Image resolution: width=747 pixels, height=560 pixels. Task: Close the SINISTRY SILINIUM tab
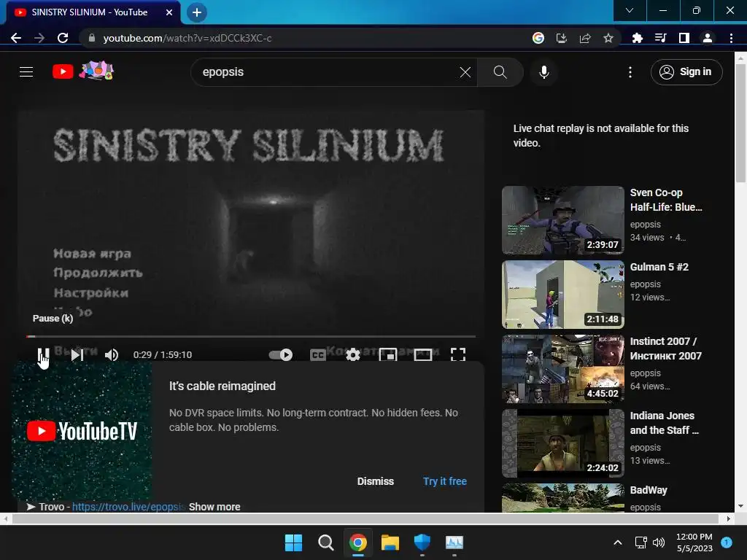click(169, 12)
